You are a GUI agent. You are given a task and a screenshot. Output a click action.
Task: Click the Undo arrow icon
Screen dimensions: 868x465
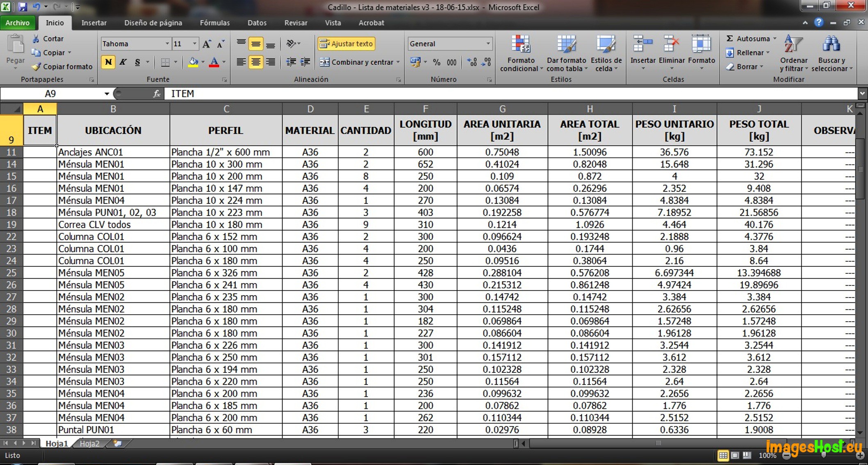[36, 7]
